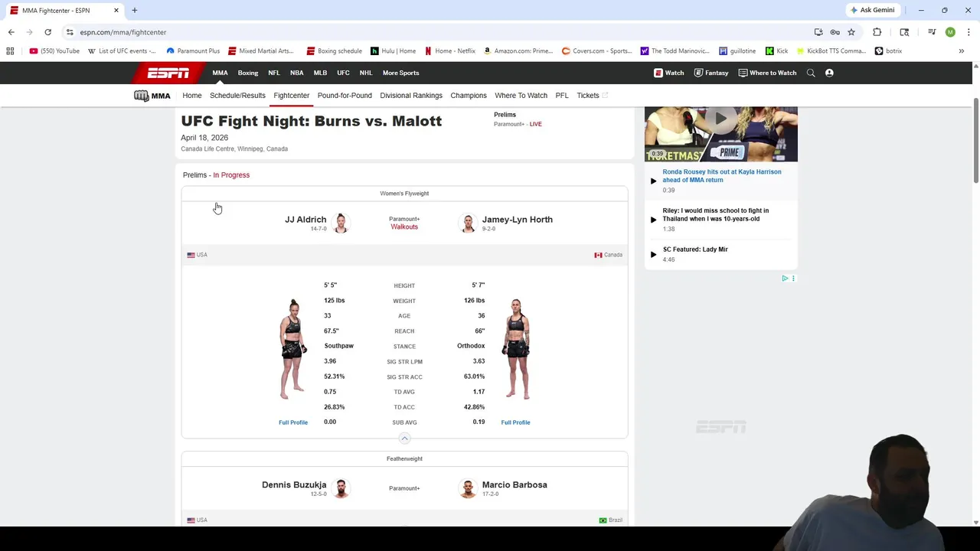Open Jamey-Lyn Horth Full Profile link
This screenshot has height=551, width=980.
point(515,422)
